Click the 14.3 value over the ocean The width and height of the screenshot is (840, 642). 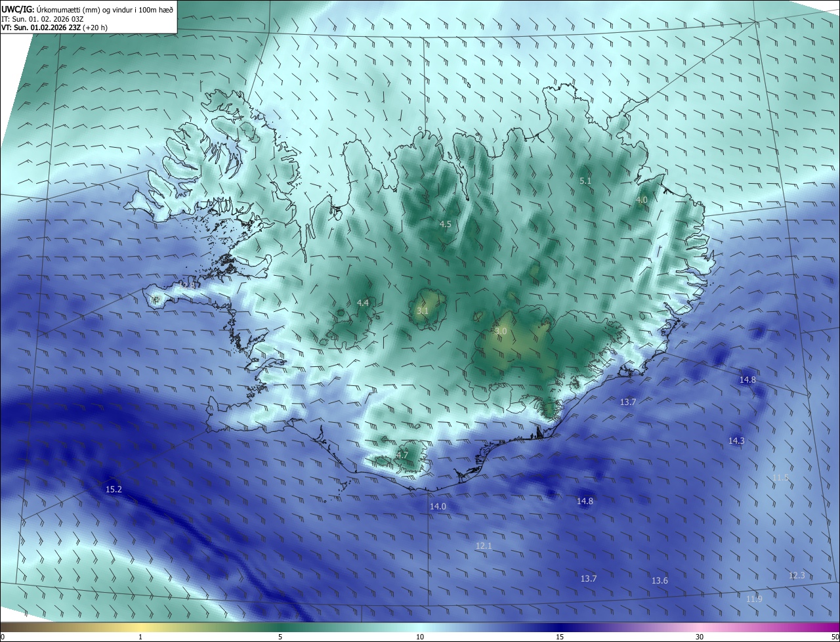click(x=736, y=441)
